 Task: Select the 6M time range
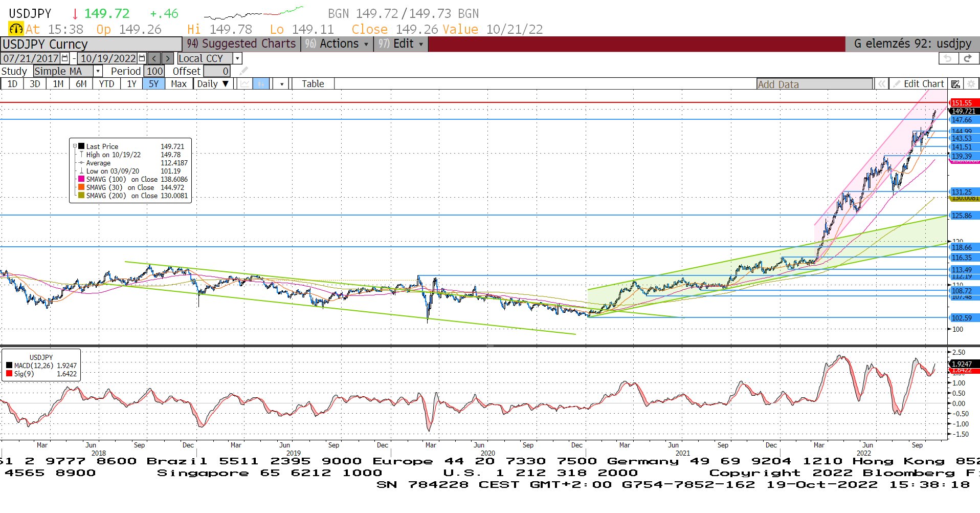click(x=81, y=84)
